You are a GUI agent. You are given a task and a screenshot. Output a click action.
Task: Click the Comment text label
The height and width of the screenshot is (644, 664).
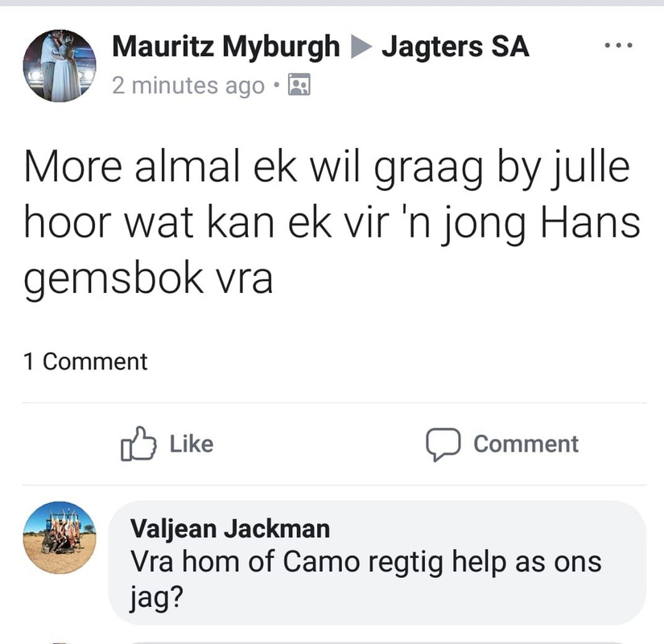(526, 444)
